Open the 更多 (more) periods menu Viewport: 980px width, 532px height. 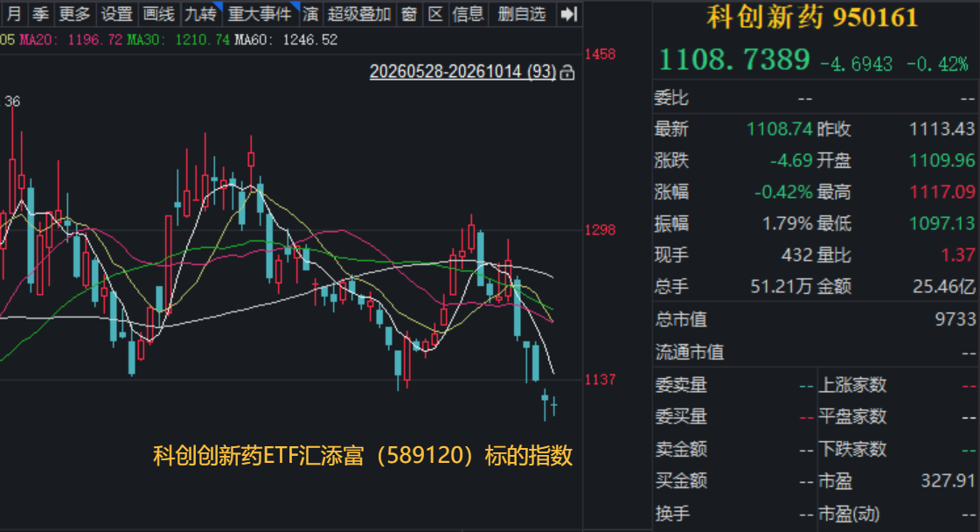coord(74,14)
